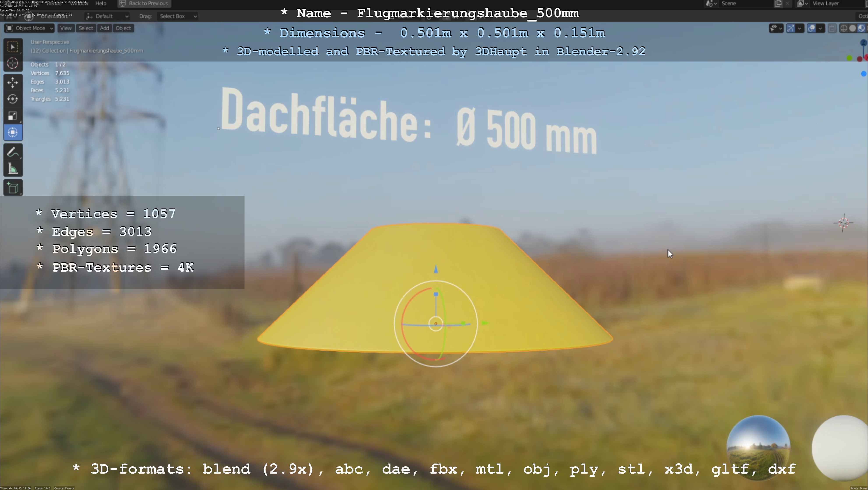Click the back arrow monitor icon

(x=123, y=4)
